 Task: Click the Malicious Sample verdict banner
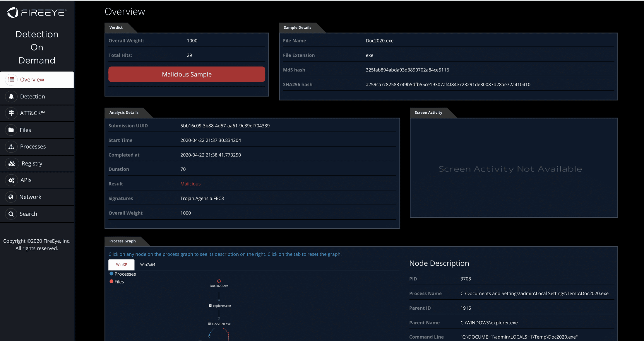tap(186, 74)
